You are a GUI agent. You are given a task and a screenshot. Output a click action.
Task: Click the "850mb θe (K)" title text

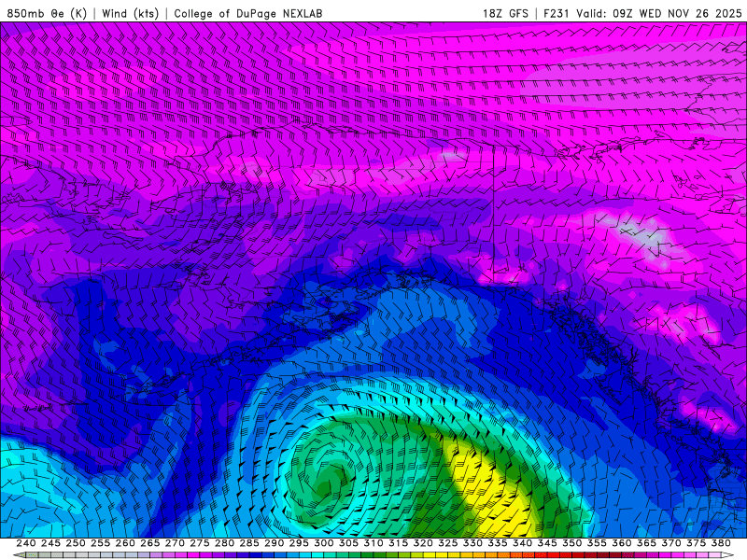[47, 13]
